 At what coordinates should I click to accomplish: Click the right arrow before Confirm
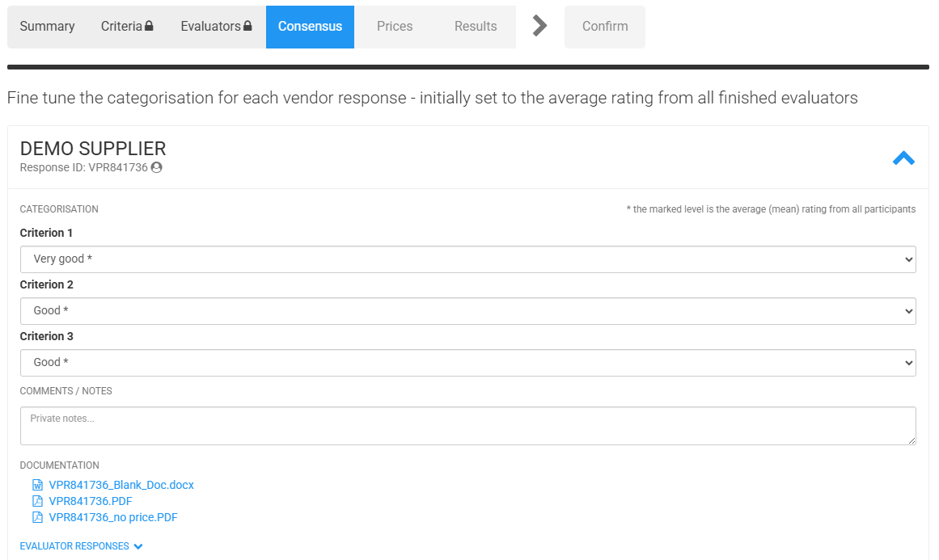[539, 26]
